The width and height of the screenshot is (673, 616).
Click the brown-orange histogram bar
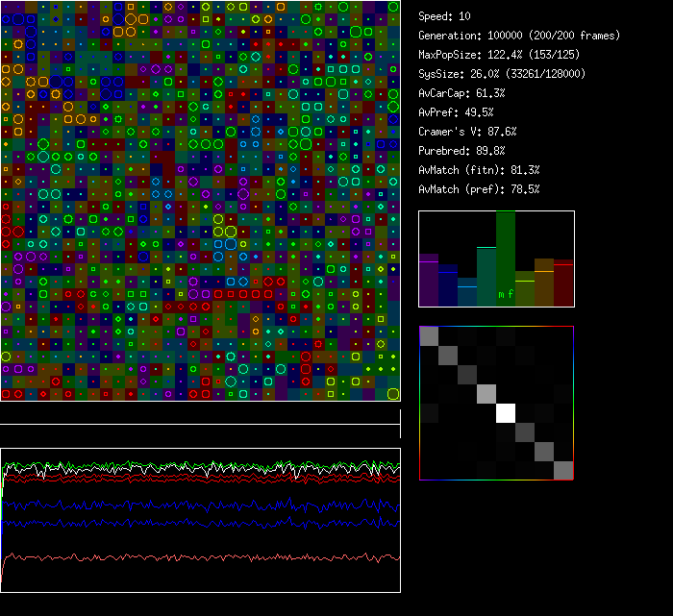point(544,282)
